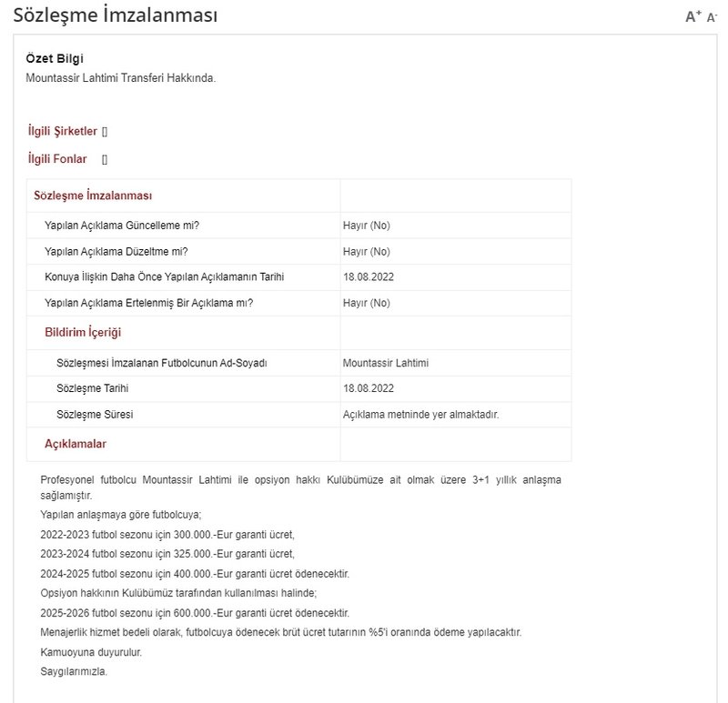Click the Menajerlik hizmet bedeli sentence
The width and height of the screenshot is (728, 703).
(x=280, y=632)
